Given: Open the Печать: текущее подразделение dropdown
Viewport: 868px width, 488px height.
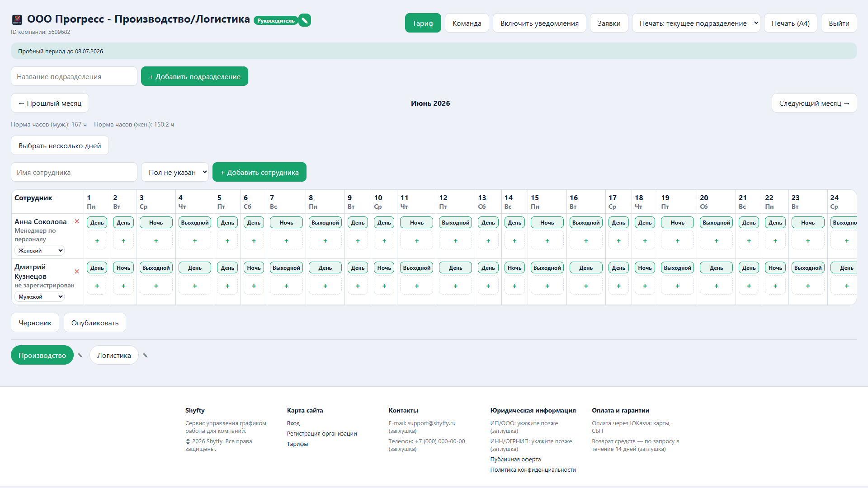Looking at the screenshot, I should coord(696,23).
